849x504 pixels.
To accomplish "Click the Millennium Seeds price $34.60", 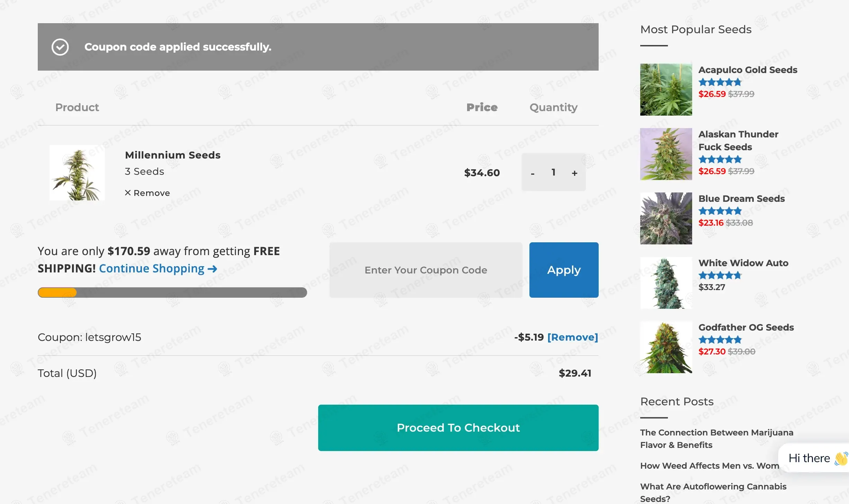I will tap(482, 173).
